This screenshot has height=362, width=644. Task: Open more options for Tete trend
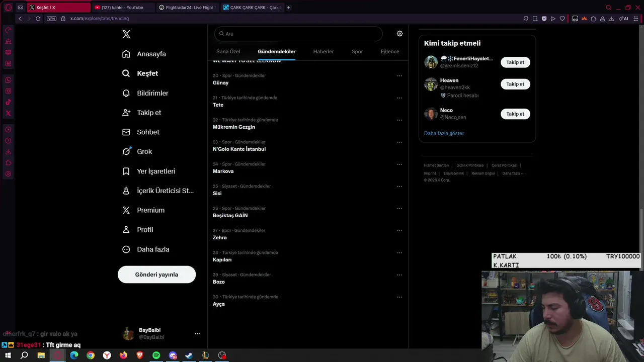tap(399, 98)
